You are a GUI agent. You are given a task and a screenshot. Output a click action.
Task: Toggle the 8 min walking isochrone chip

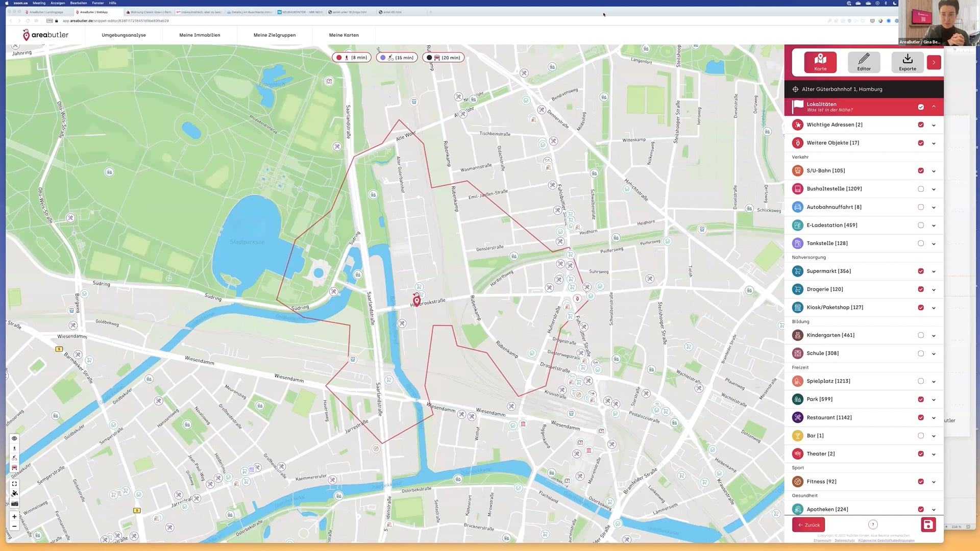(x=351, y=58)
